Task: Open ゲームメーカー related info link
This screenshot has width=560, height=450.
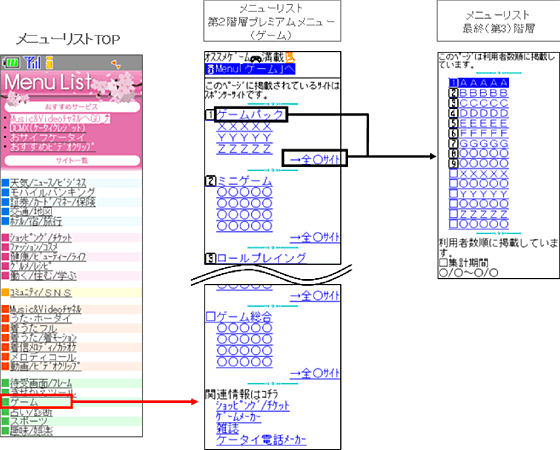Action: coord(239,416)
